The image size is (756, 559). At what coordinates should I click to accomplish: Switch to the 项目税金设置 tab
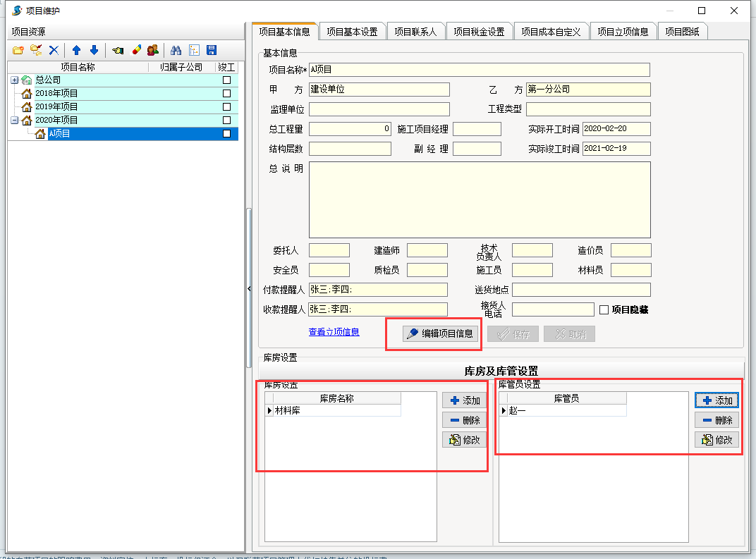(x=479, y=32)
